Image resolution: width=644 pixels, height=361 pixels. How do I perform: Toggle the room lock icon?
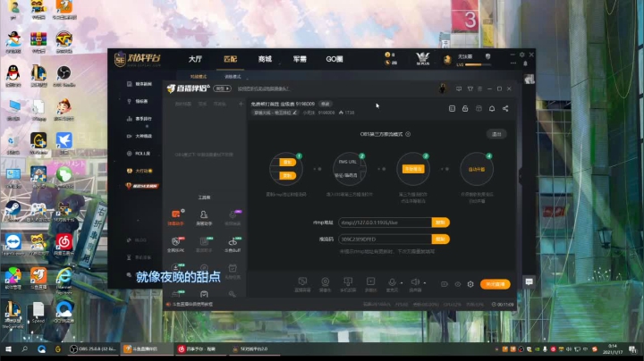465,108
